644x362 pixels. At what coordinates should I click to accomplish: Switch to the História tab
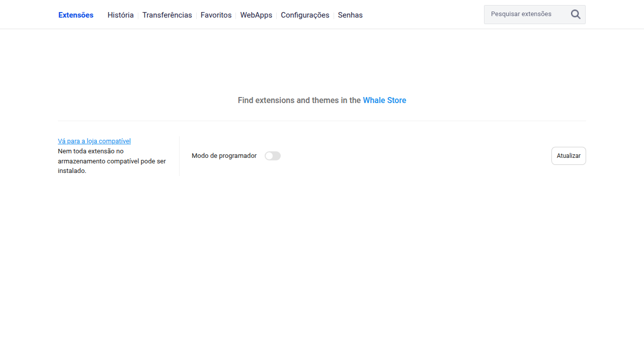point(121,15)
